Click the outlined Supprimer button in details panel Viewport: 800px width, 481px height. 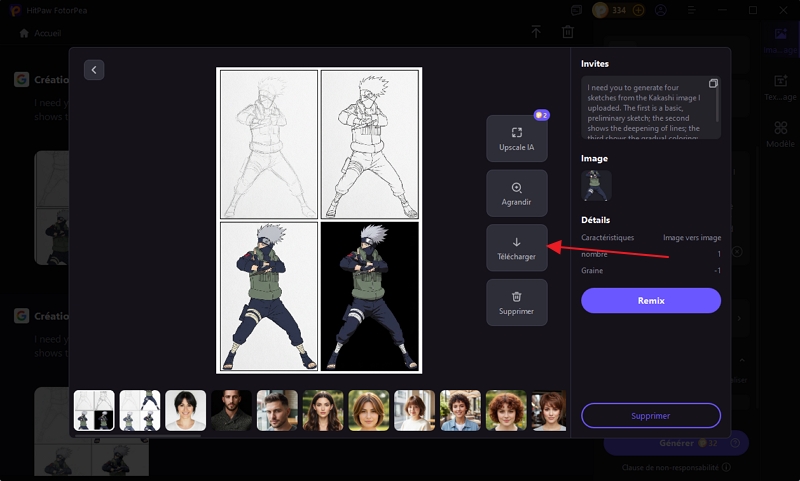coord(651,416)
